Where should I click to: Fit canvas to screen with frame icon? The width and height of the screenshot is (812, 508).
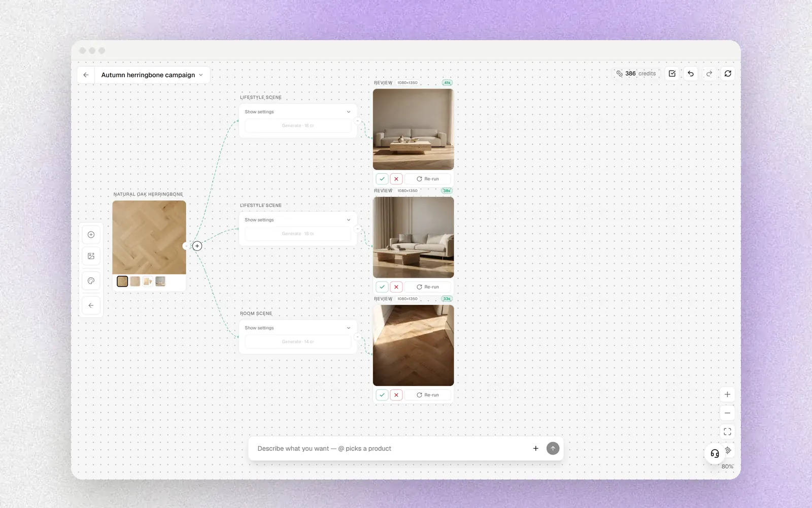click(727, 431)
